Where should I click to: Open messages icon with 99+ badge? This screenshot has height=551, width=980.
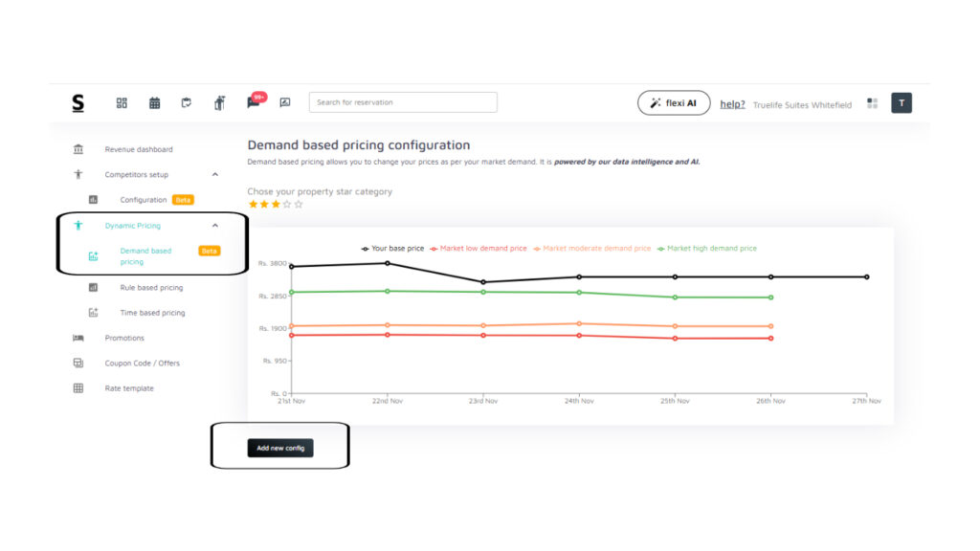pos(254,102)
